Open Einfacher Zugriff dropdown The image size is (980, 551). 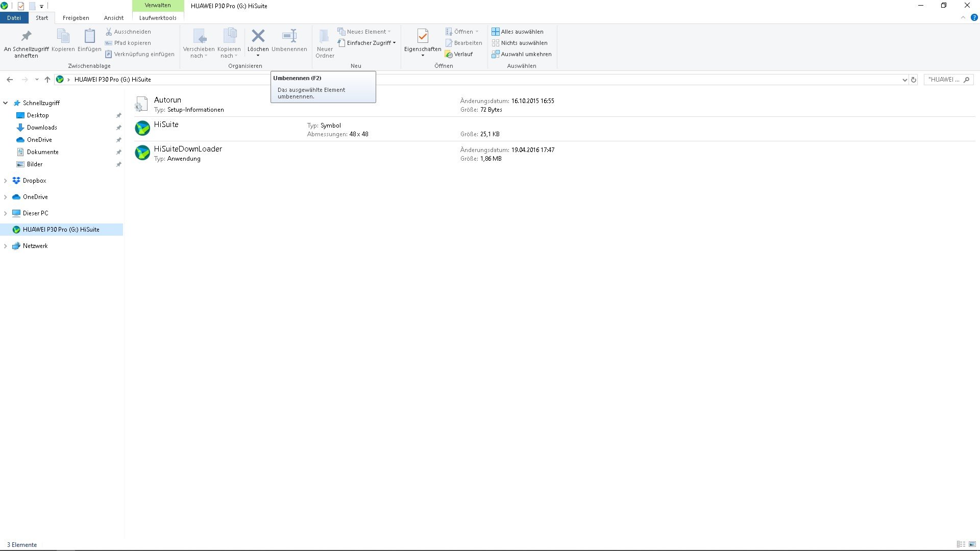[366, 43]
